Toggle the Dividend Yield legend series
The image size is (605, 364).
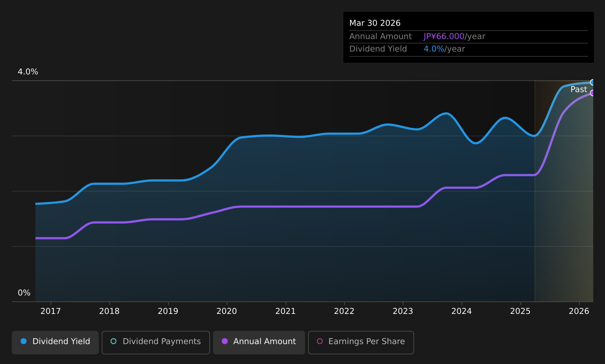pos(55,342)
